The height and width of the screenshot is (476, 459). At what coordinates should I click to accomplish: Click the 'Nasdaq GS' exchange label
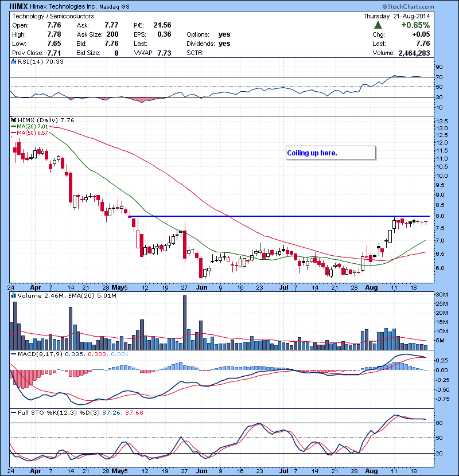coord(114,7)
